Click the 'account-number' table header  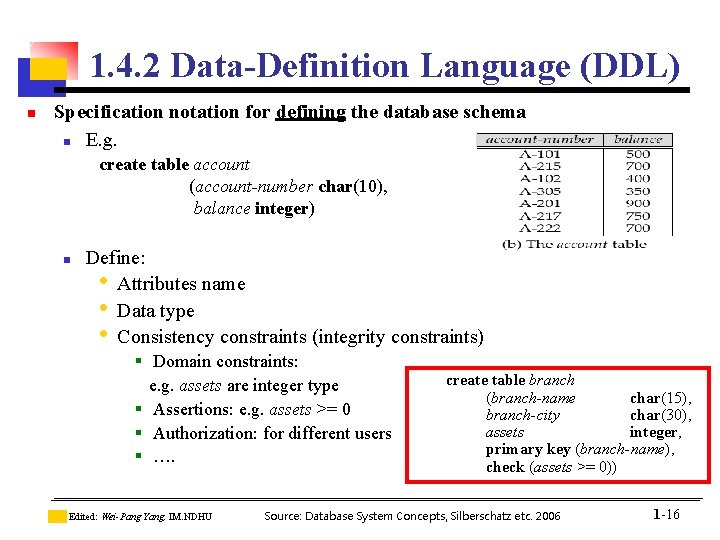pyautogui.click(x=540, y=140)
